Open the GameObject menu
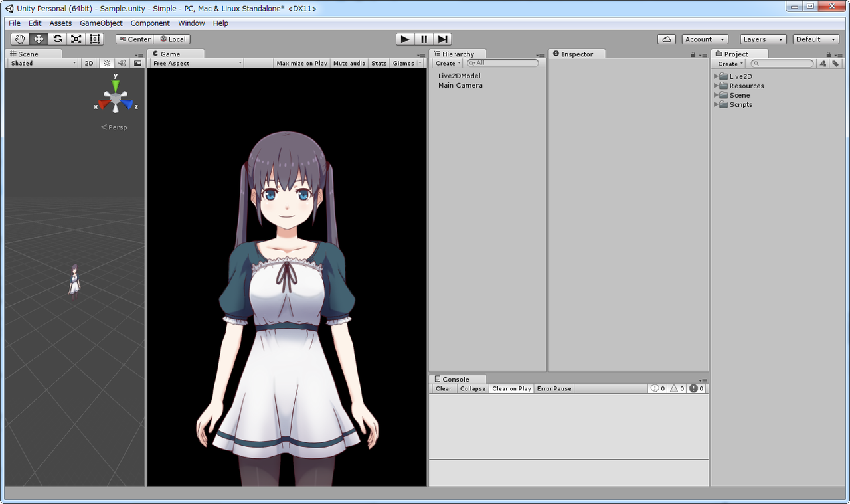The height and width of the screenshot is (504, 850). (x=101, y=23)
